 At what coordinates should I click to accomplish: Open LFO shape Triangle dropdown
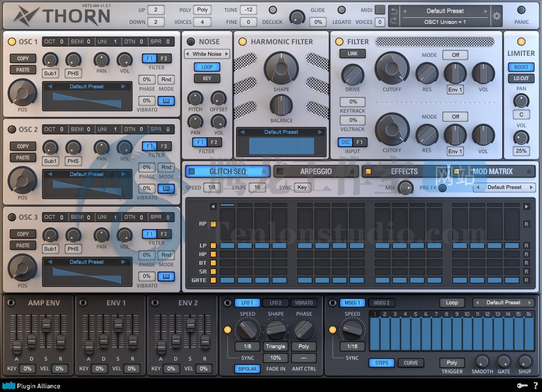[275, 347]
